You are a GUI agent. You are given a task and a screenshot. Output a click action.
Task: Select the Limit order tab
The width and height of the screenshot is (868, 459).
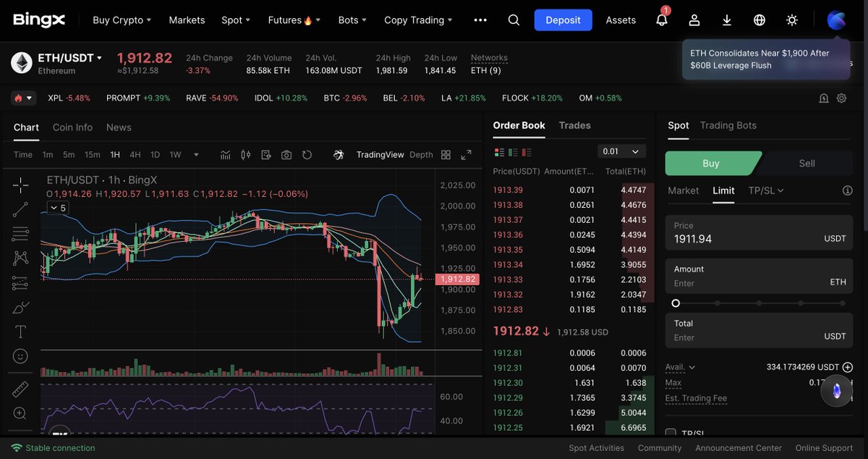click(x=723, y=190)
